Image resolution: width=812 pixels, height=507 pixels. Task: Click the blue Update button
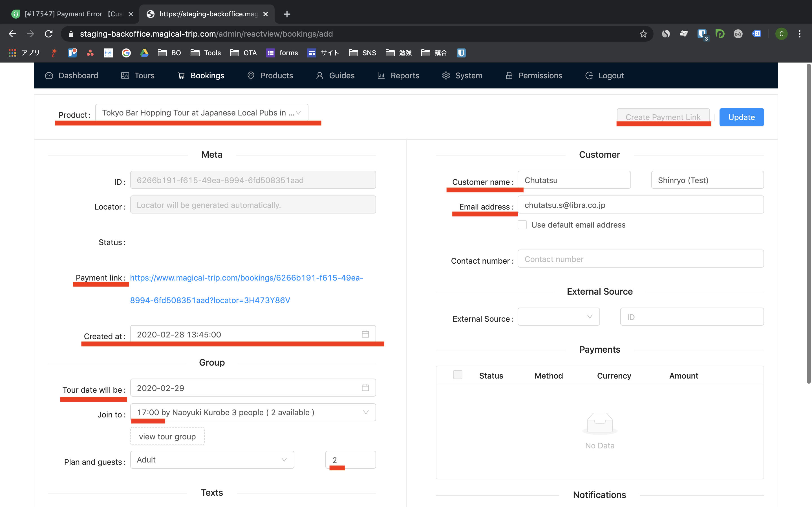741,117
